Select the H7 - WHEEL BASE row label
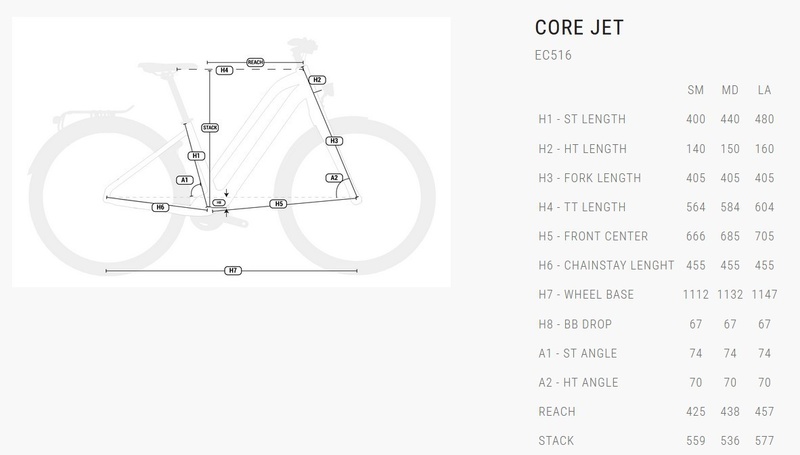Image resolution: width=800 pixels, height=455 pixels. coord(585,295)
